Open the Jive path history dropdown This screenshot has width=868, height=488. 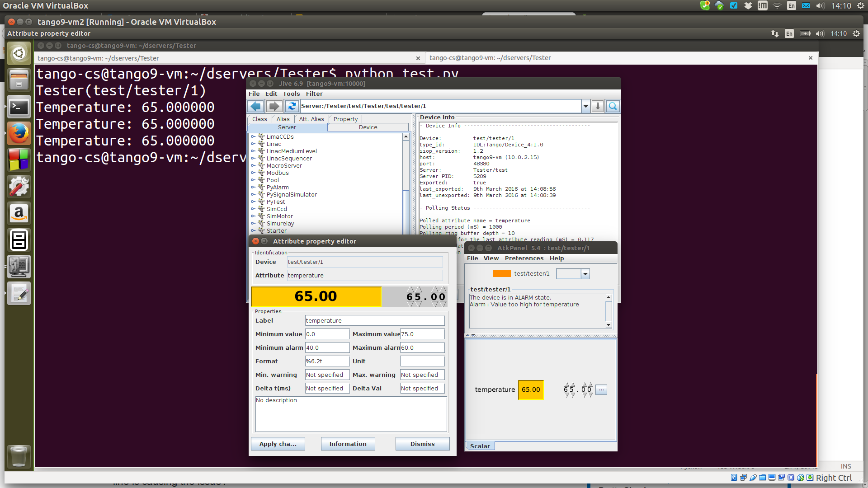pyautogui.click(x=585, y=106)
